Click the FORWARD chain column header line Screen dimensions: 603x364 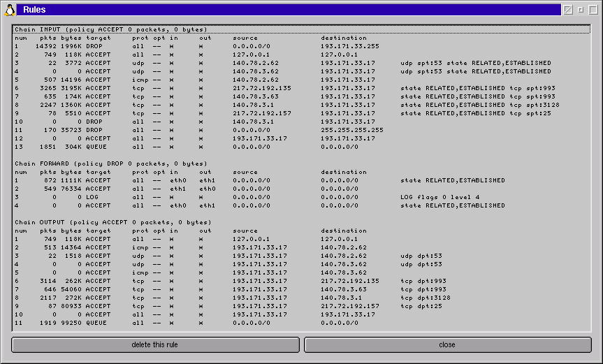(x=302, y=172)
